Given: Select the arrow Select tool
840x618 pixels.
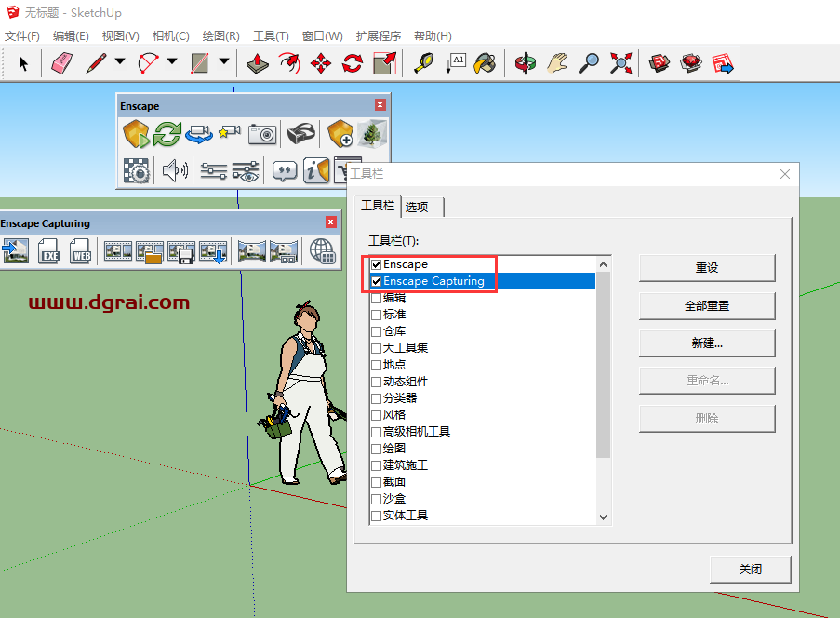Looking at the screenshot, I should 23,63.
